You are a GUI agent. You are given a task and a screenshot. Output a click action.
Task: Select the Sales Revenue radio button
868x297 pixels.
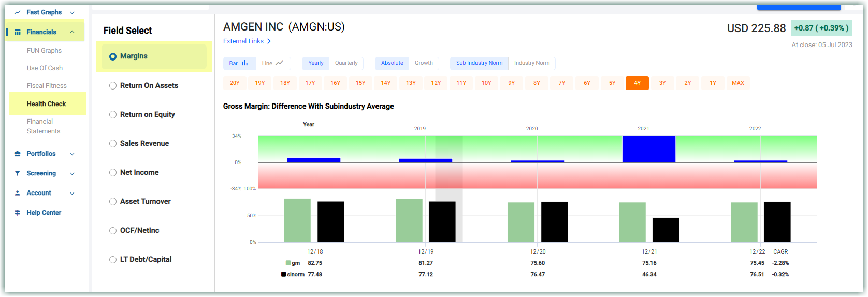pyautogui.click(x=113, y=144)
